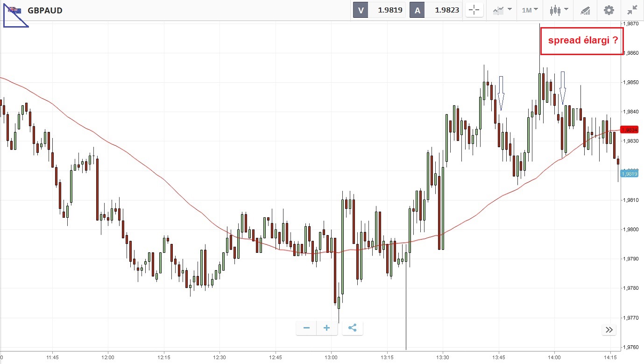Click the 13:15 time axis label
Screen dimensions: 644x364
(387, 358)
